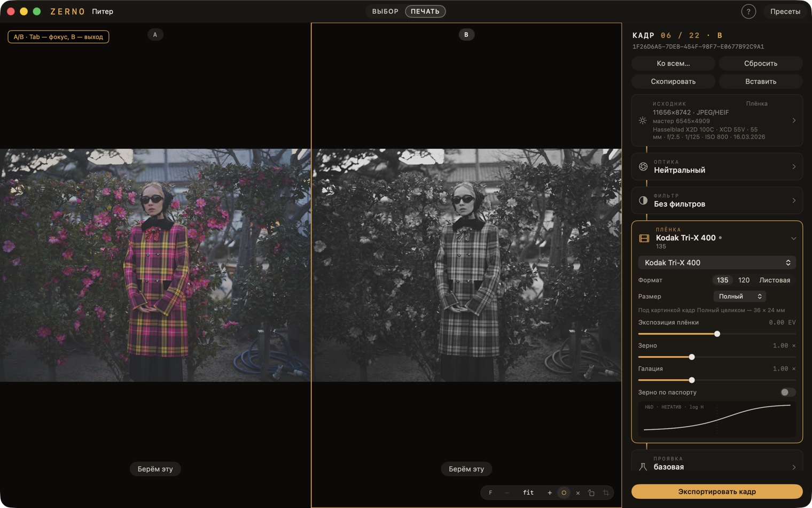The height and width of the screenshot is (508, 812).
Task: Click the A/B Tab focus hint badge
Action: 58,37
